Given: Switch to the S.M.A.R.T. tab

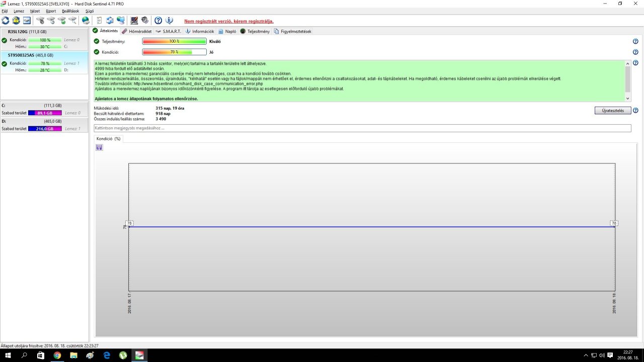Looking at the screenshot, I should coord(169,31).
